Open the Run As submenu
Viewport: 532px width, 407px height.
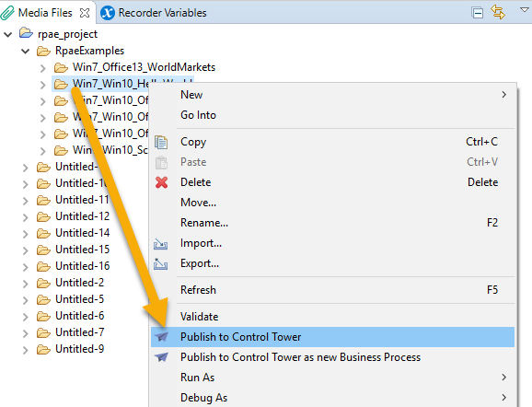[x=332, y=378]
